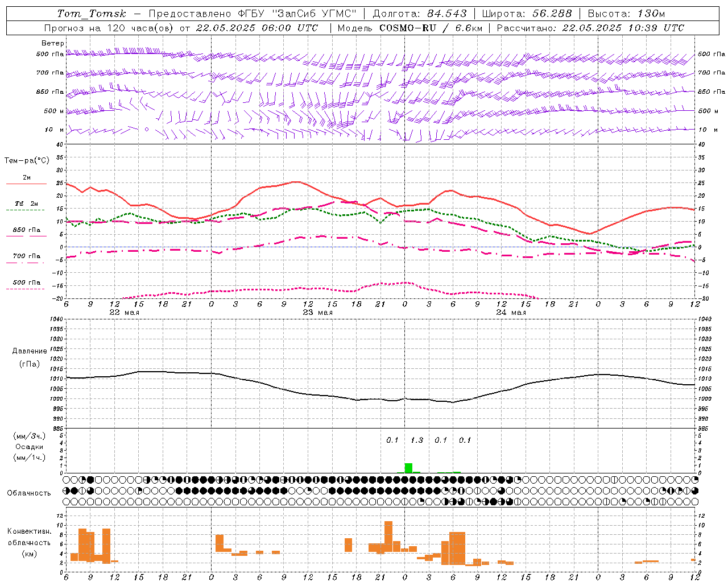Click the 'Высота: 130м' elevation text

pos(626,14)
